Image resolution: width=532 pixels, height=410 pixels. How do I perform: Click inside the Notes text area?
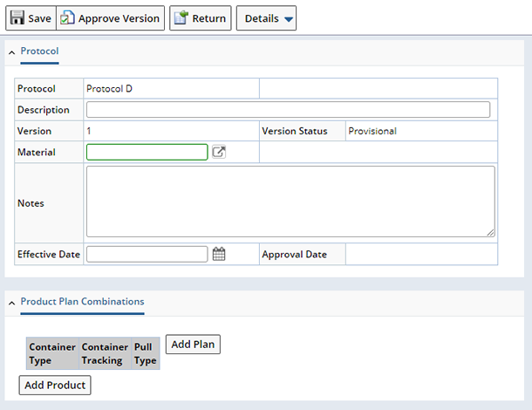290,202
